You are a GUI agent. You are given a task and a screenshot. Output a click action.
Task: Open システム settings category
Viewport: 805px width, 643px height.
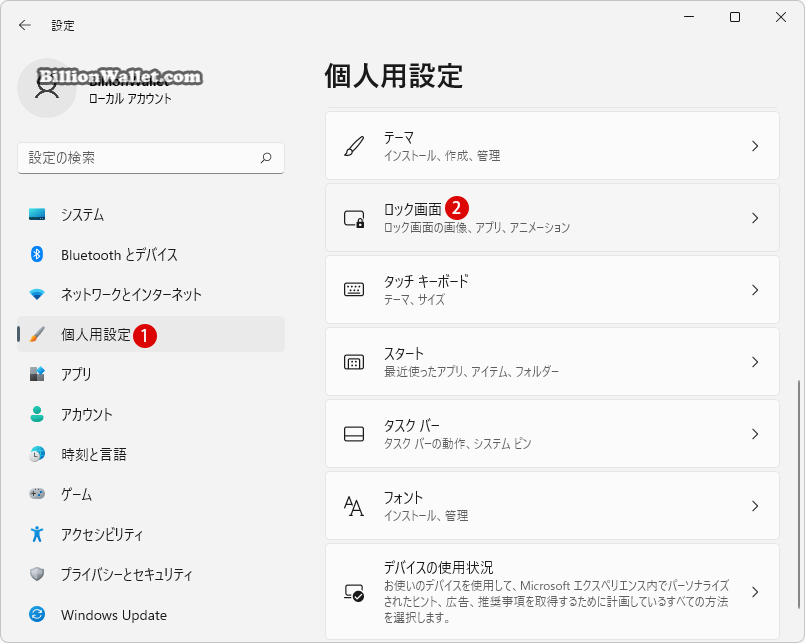(151, 214)
